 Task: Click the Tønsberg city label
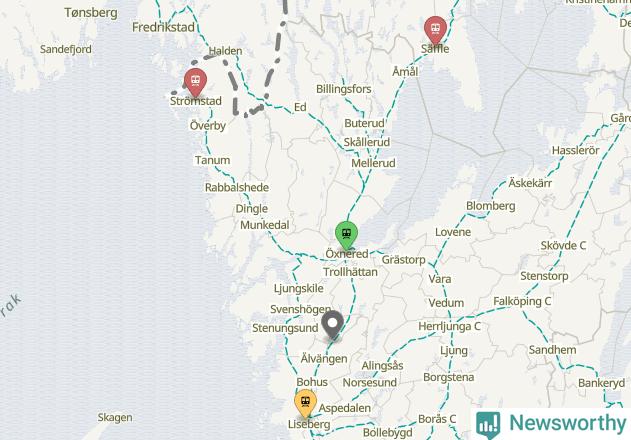click(x=91, y=13)
